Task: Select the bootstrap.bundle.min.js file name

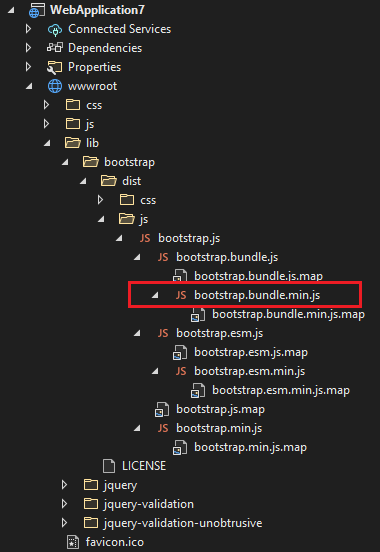Action: tap(257, 295)
